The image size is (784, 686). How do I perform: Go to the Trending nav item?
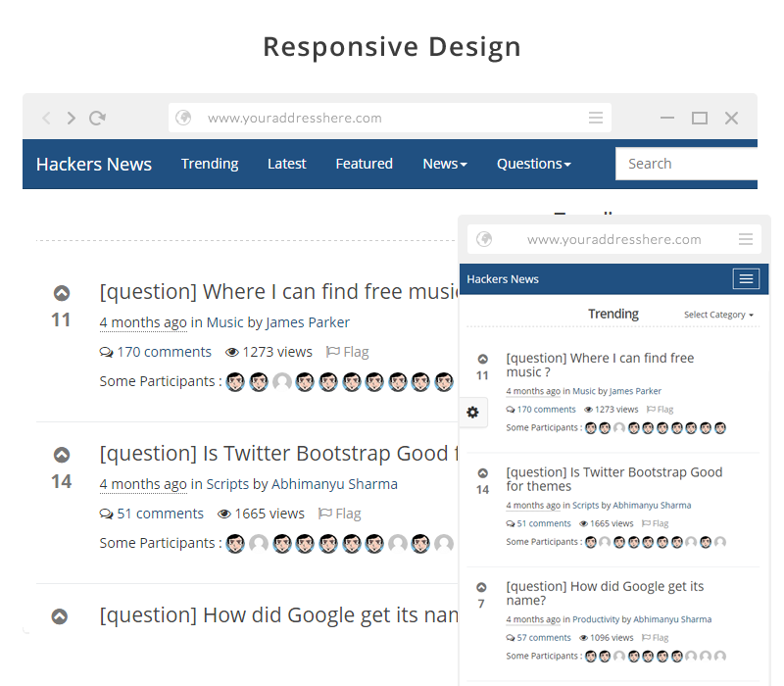pos(210,164)
